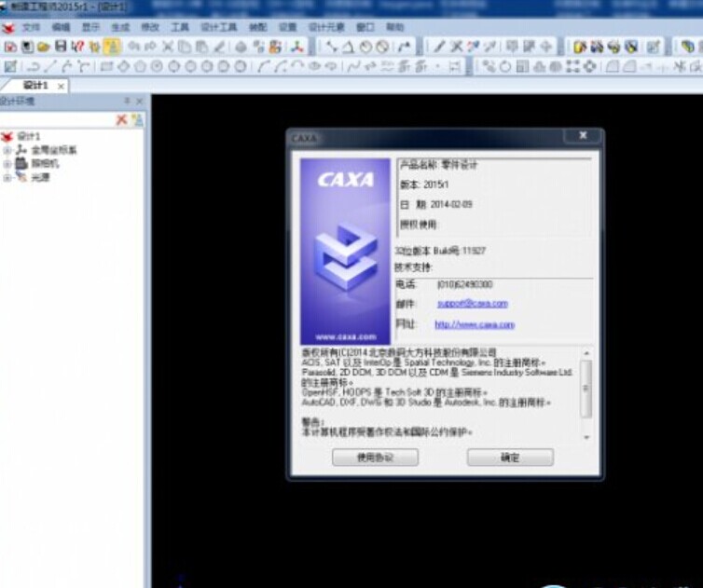Select 光源 item in tree
The width and height of the screenshot is (703, 588).
[x=40, y=178]
